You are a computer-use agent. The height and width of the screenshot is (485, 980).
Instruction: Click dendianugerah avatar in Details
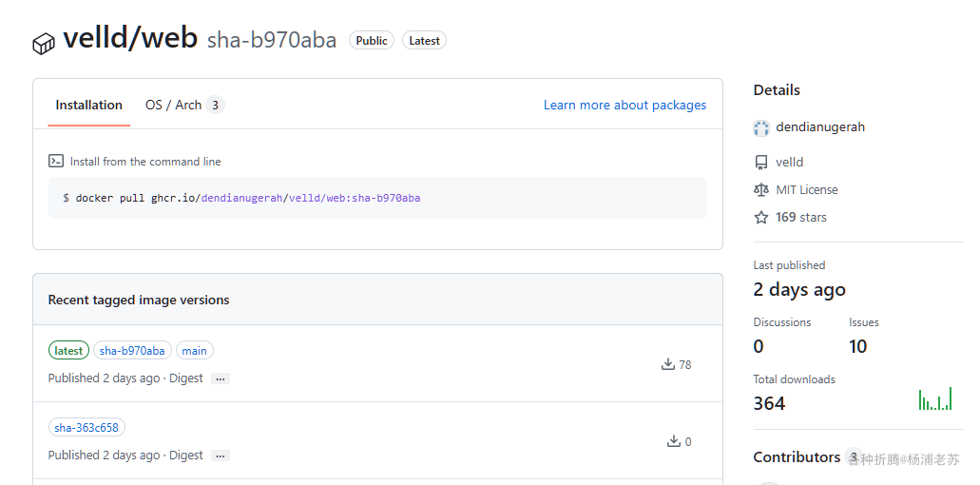coord(761,127)
